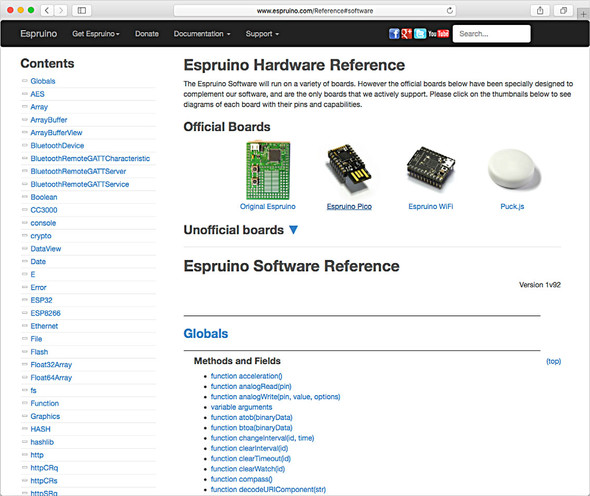
Task: Open the Safari share button
Action: point(540,11)
